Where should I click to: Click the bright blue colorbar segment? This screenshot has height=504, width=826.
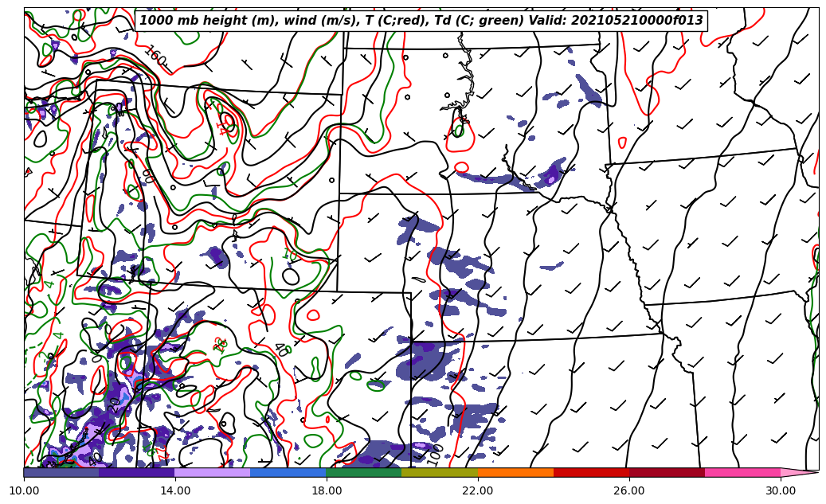tap(288, 472)
